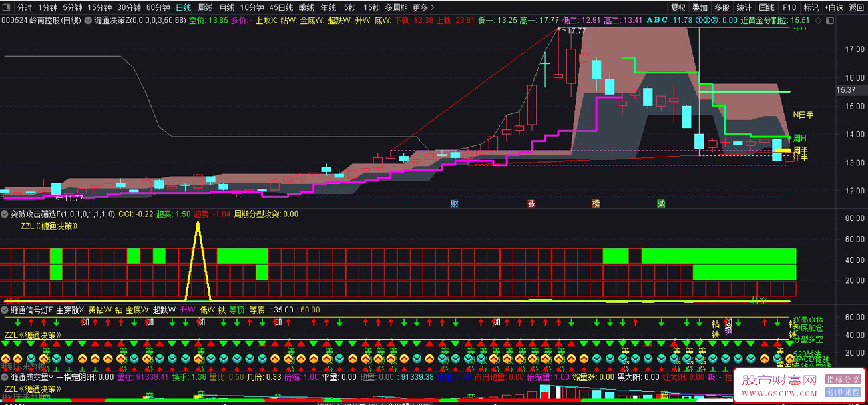The image size is (868, 405).
Task: Click the 复权 button
Action: point(678,8)
